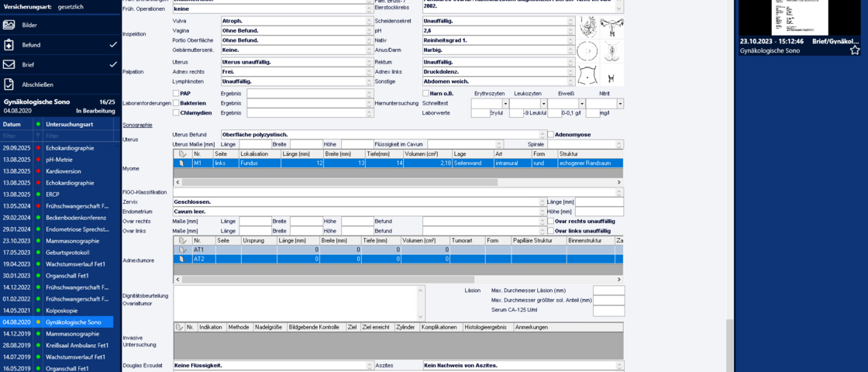The height and width of the screenshot is (372, 868).
Task: Click the Sonographie section link
Action: click(x=137, y=125)
